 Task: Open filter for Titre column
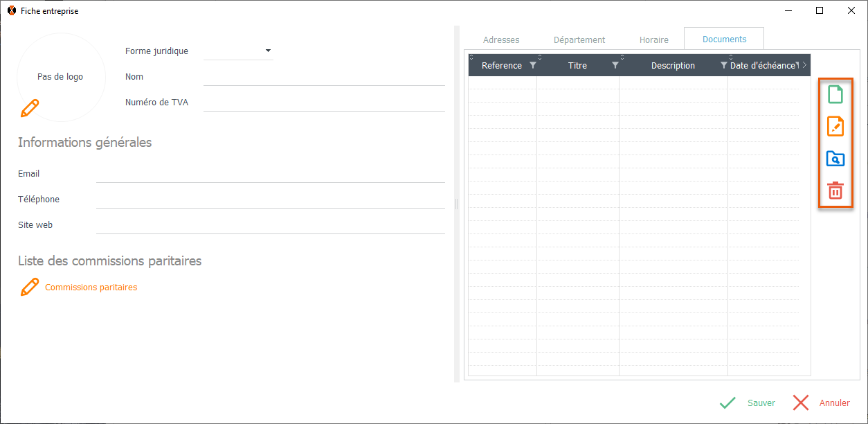pyautogui.click(x=615, y=66)
